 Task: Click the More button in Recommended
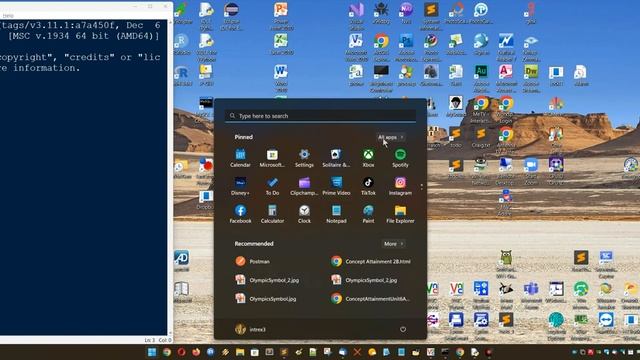coord(393,244)
